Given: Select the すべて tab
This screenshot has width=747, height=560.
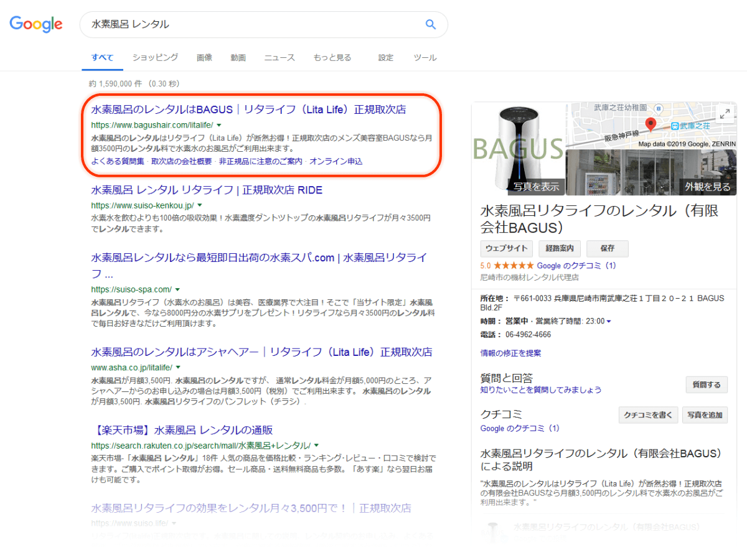Looking at the screenshot, I should [x=102, y=57].
